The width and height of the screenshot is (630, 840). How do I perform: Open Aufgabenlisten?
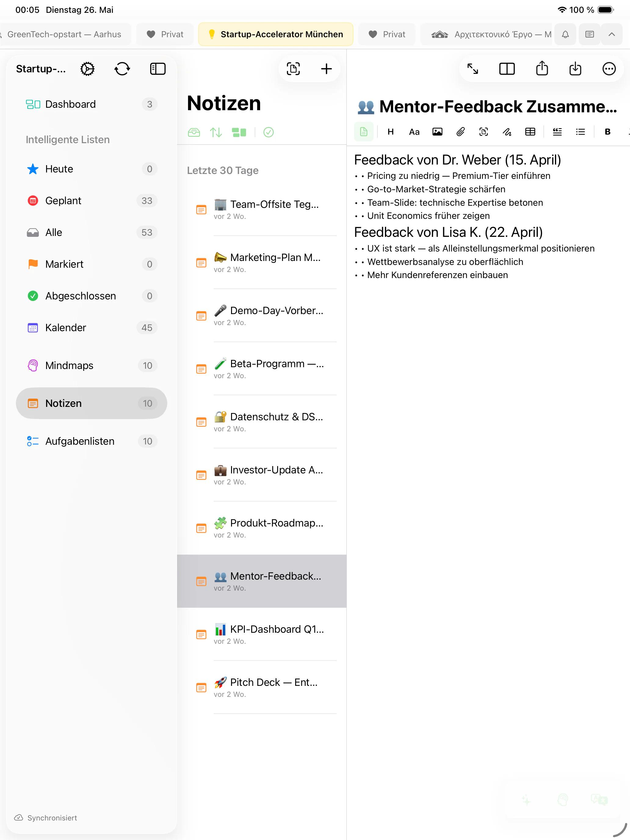point(92,441)
